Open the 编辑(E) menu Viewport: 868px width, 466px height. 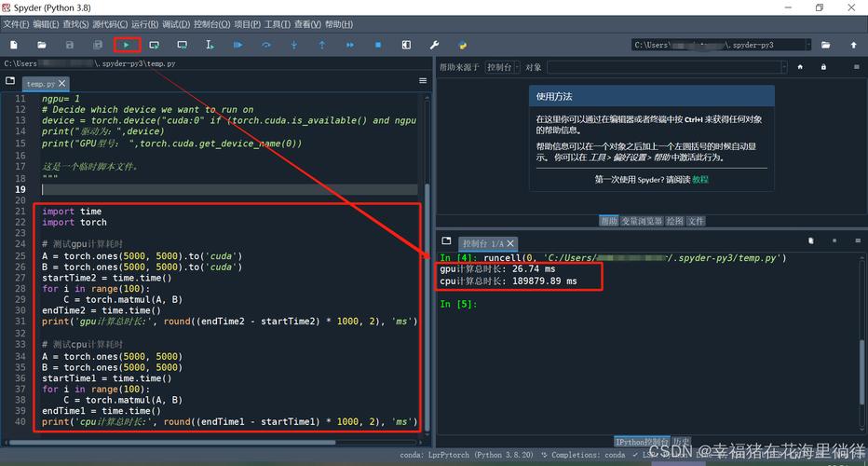(46, 24)
